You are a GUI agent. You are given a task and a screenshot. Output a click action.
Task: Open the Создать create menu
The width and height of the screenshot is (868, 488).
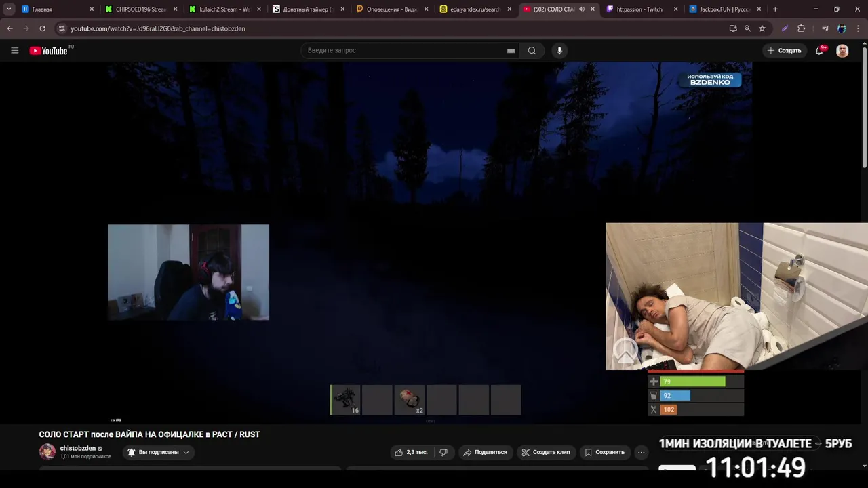[x=784, y=50]
